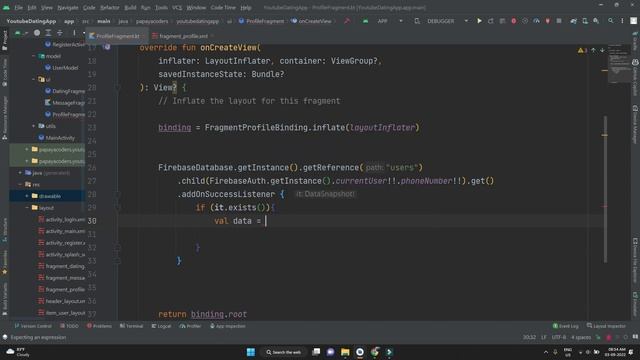The width and height of the screenshot is (640, 360).
Task: Open the File menu
Action: tap(19, 7)
